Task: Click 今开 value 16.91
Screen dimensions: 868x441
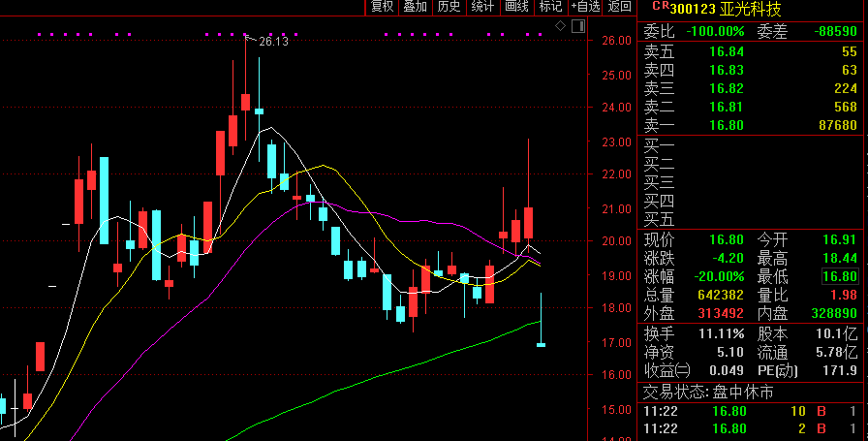Action: tap(839, 240)
